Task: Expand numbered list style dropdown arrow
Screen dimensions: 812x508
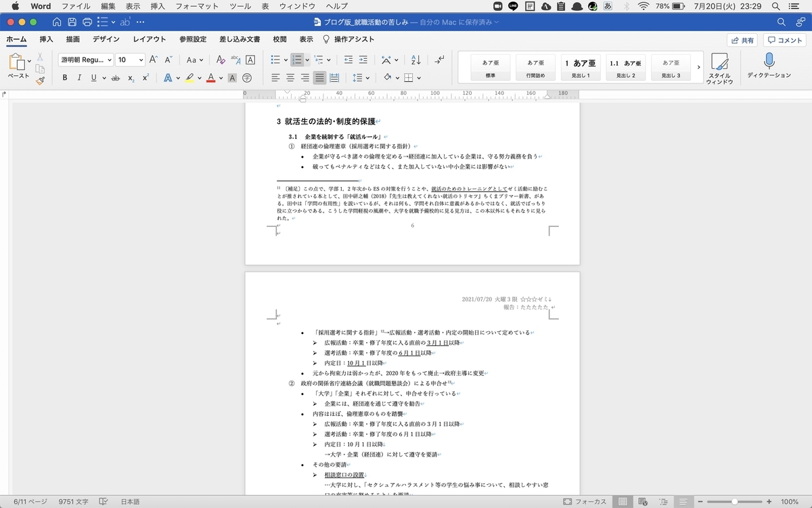Action: coord(307,60)
